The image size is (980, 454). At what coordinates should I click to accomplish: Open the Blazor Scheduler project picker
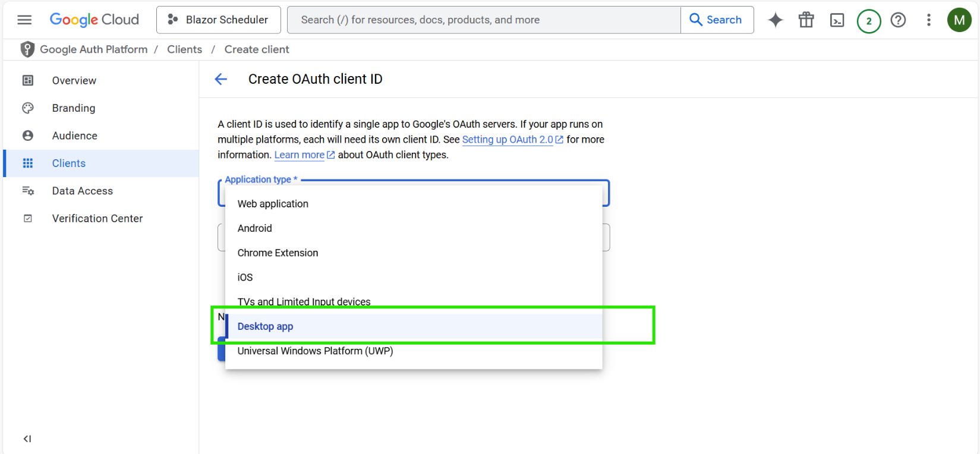[218, 20]
